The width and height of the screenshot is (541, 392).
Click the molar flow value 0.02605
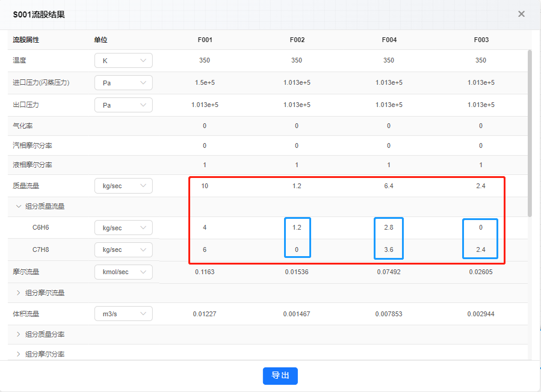click(x=481, y=272)
